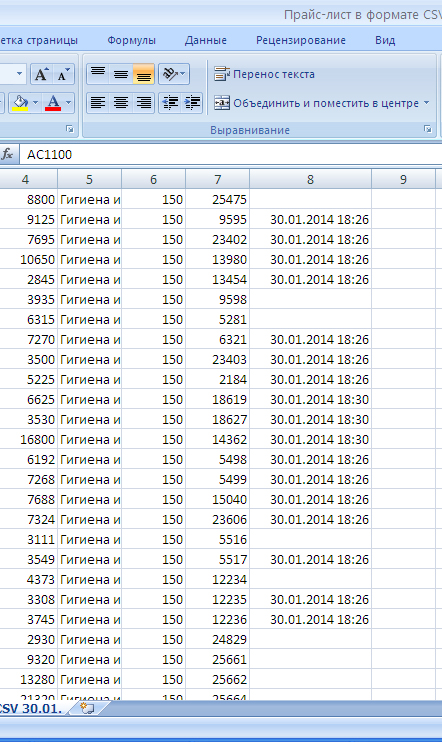
Task: Click the Decrease Font Size icon
Action: (x=63, y=74)
